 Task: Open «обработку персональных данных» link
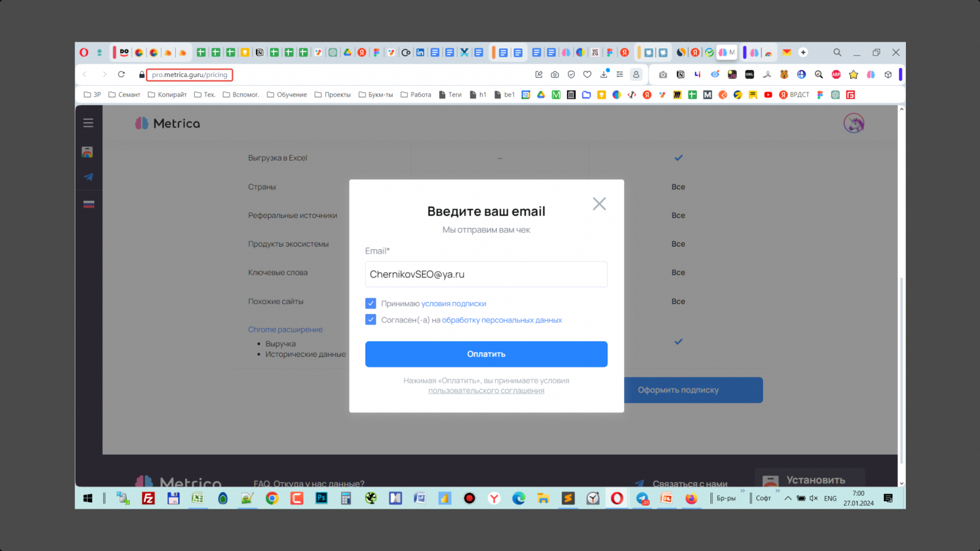click(502, 320)
